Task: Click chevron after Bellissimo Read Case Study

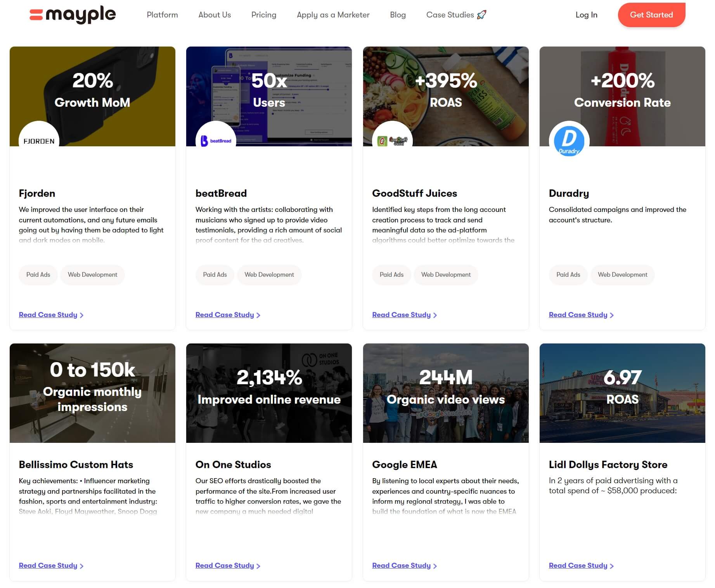Action: click(81, 566)
